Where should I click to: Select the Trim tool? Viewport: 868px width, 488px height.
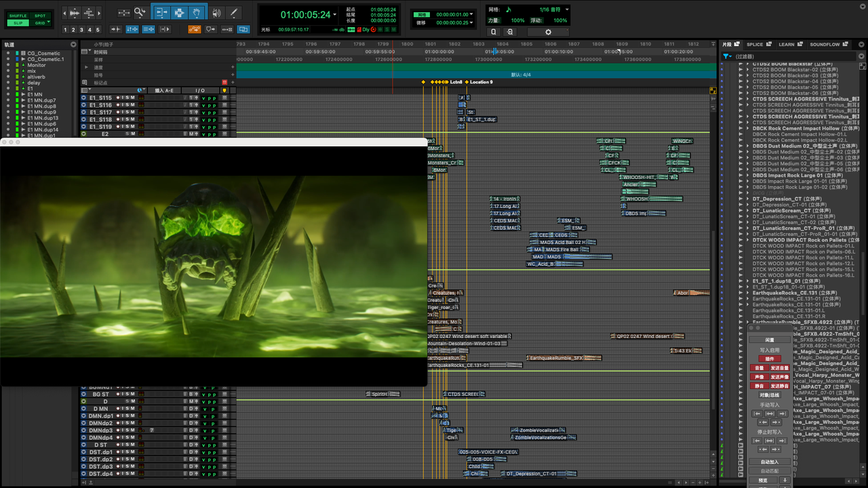tap(161, 12)
